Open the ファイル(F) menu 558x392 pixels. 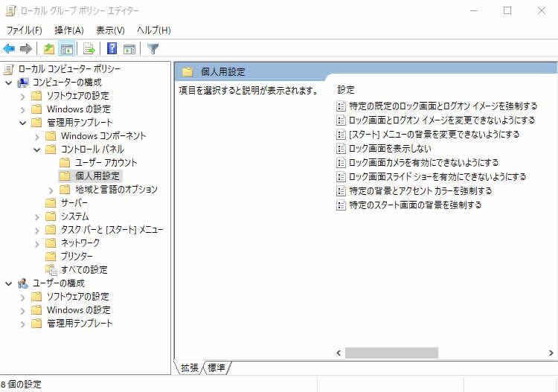pos(25,30)
